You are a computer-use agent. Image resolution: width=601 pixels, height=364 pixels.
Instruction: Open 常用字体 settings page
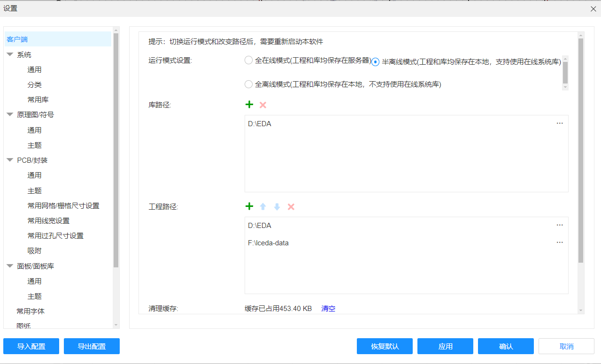click(x=31, y=311)
